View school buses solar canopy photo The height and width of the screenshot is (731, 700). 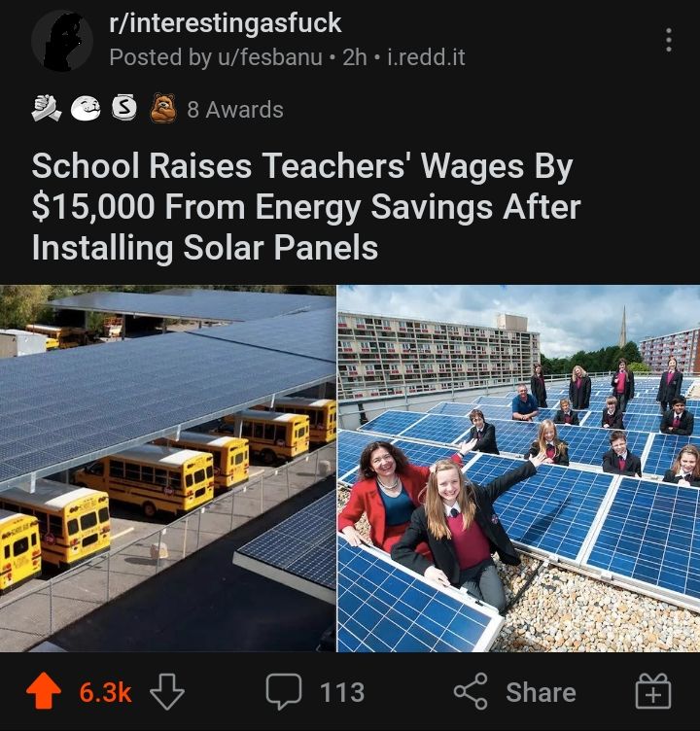pyautogui.click(x=168, y=469)
